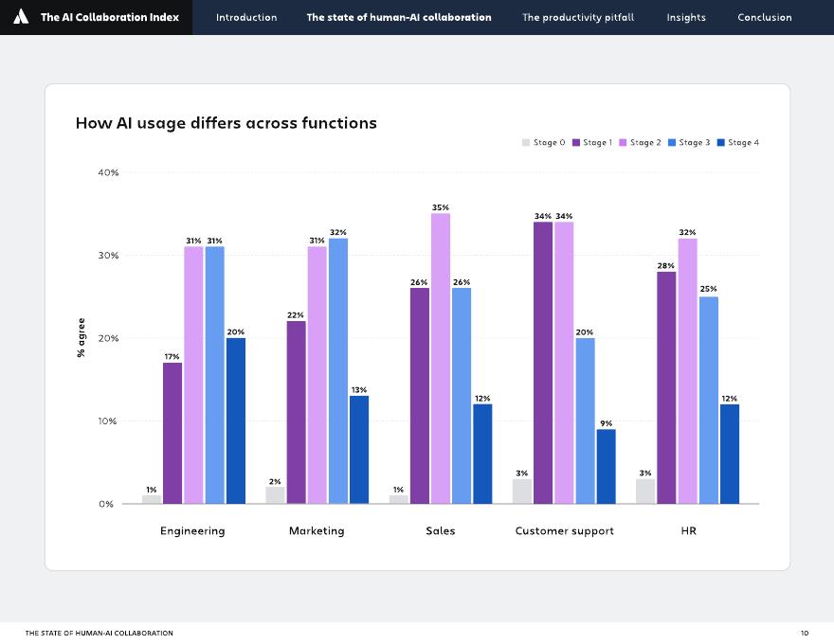The width and height of the screenshot is (834, 644).
Task: Open the Insights section
Action: click(685, 17)
